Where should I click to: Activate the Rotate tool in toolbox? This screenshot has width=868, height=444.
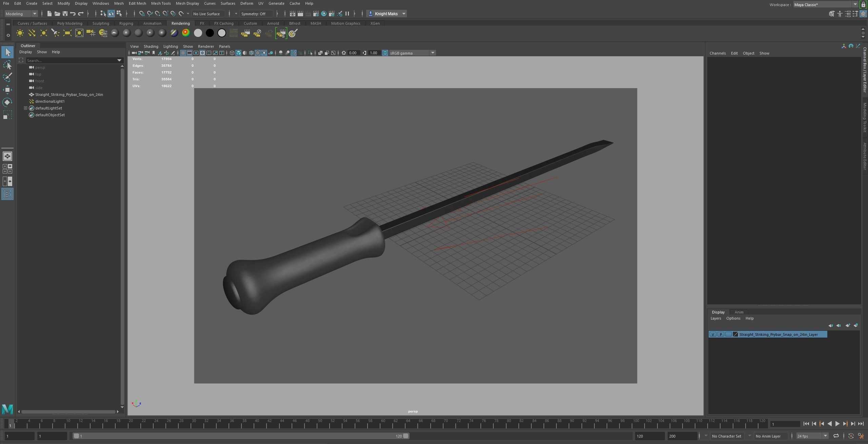7,102
